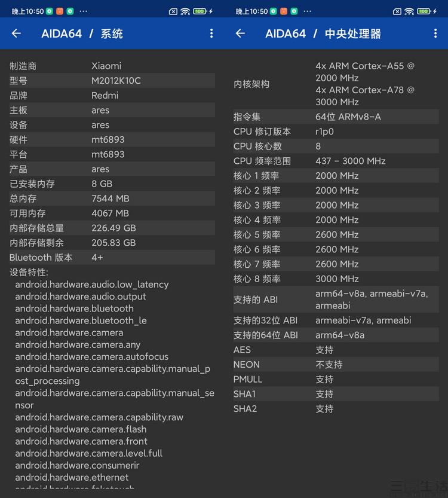Select the 内核架构 row

pyautogui.click(x=336, y=84)
